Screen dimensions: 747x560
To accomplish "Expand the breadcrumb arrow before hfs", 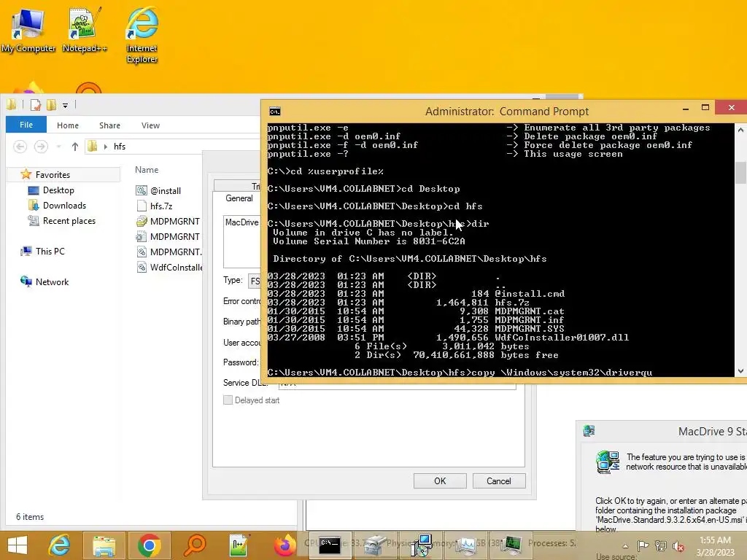I will pos(105,147).
